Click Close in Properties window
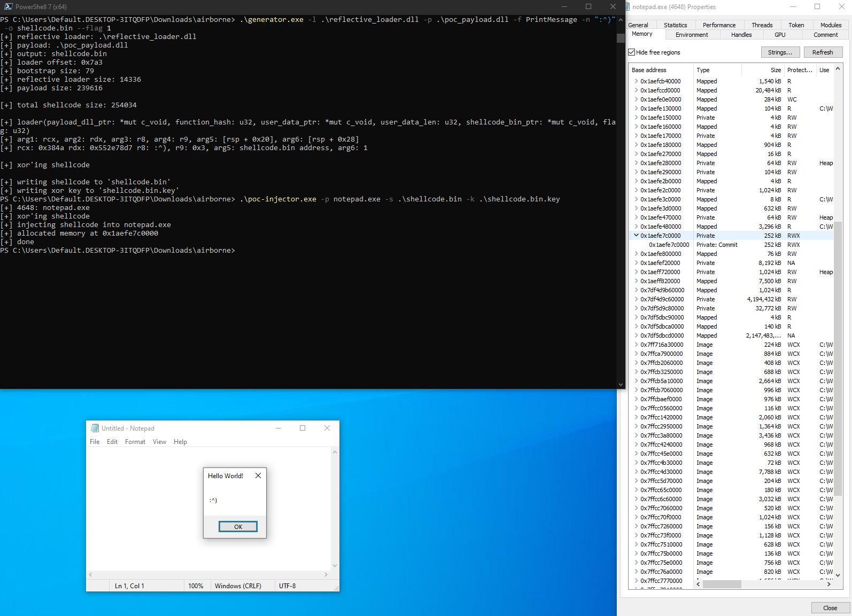 pyautogui.click(x=830, y=608)
